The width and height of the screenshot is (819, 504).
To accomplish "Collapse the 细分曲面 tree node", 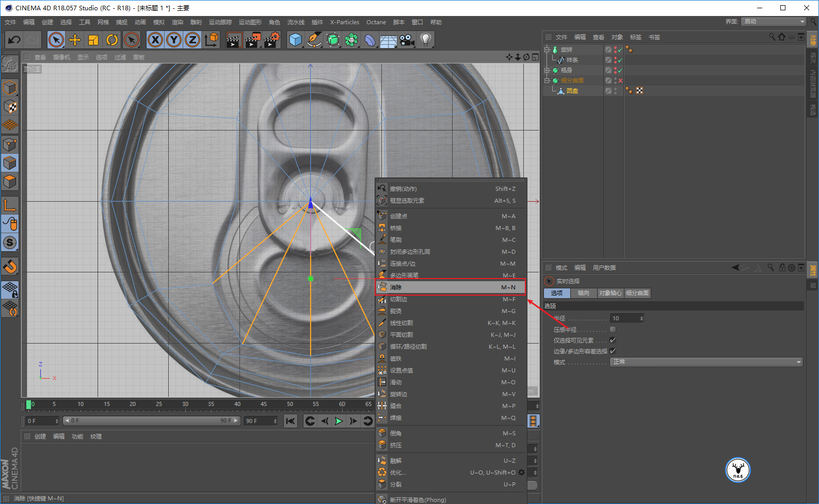I will click(x=547, y=80).
